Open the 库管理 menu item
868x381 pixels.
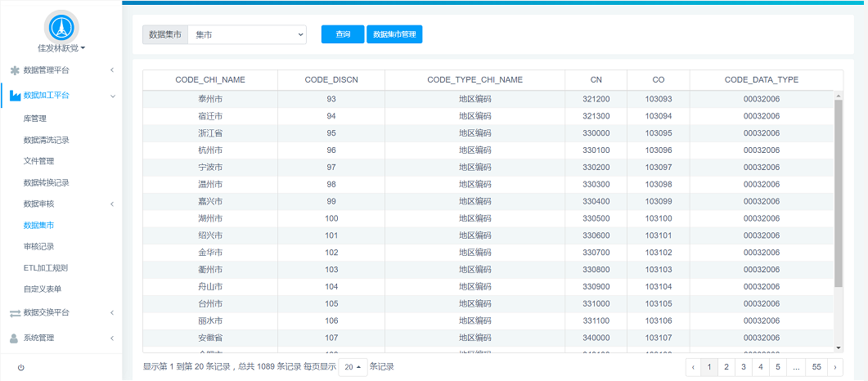coord(35,119)
